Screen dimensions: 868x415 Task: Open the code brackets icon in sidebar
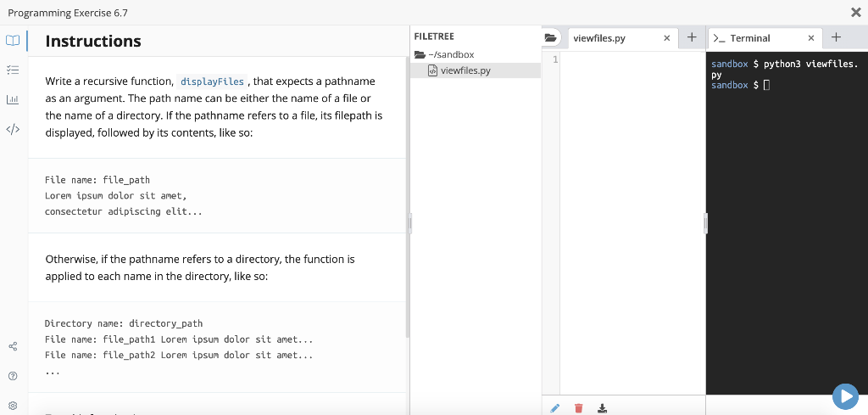point(13,129)
